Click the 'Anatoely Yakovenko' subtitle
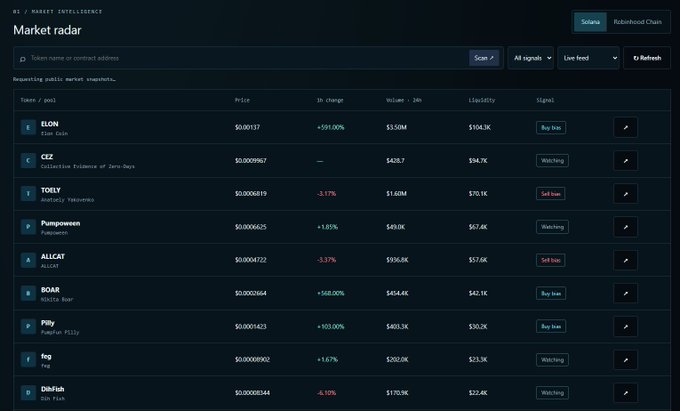 click(67, 200)
